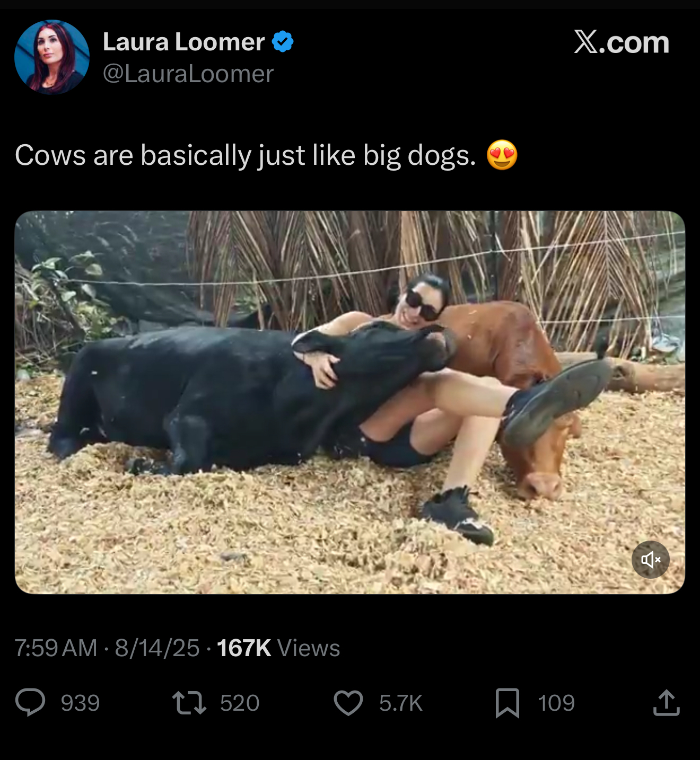
Task: Open the 167K Views analytics
Action: [278, 648]
